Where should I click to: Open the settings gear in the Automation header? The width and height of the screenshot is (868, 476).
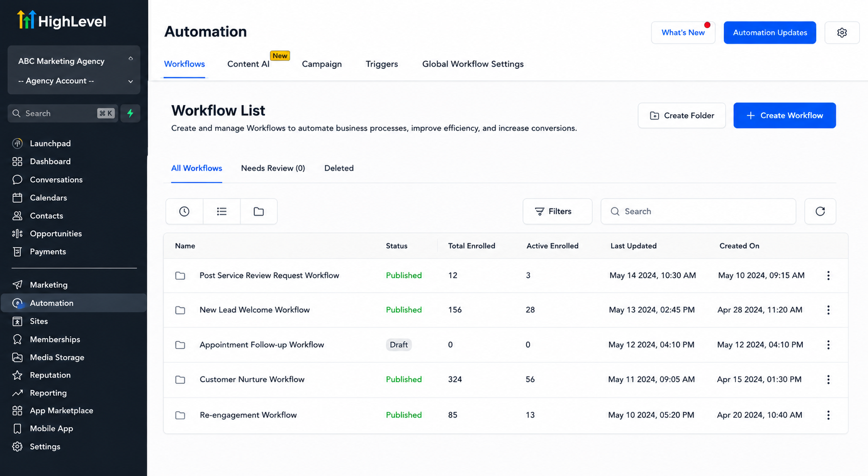point(842,32)
